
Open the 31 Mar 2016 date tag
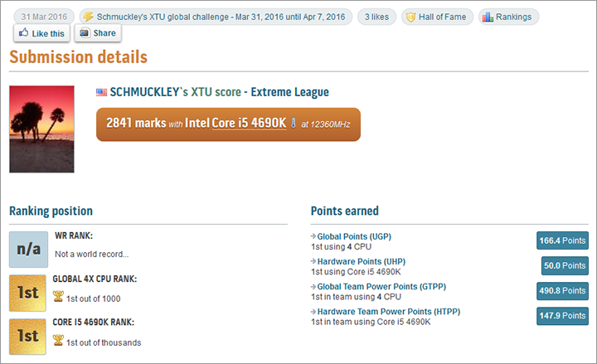44,17
